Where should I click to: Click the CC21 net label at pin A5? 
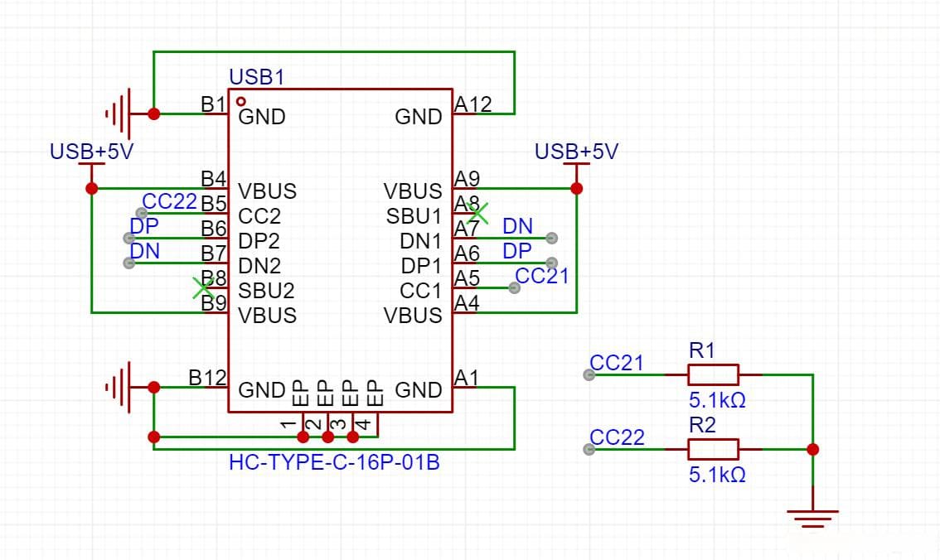[x=541, y=276]
